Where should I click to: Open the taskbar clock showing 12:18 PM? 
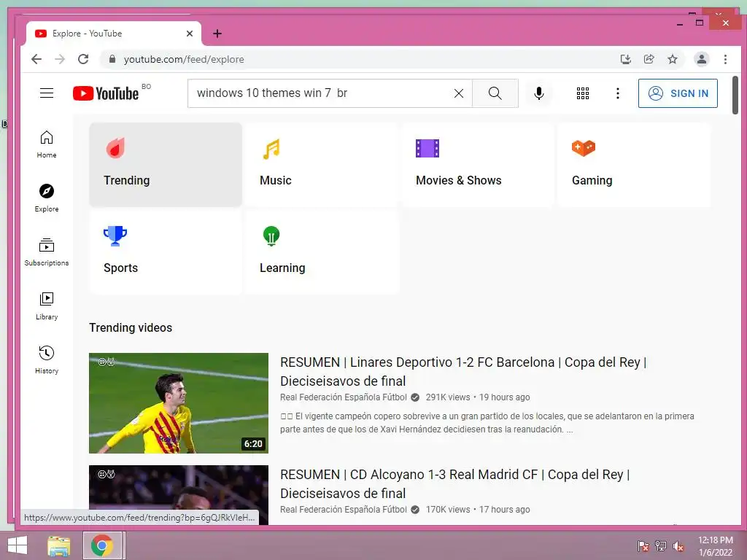[x=715, y=545]
